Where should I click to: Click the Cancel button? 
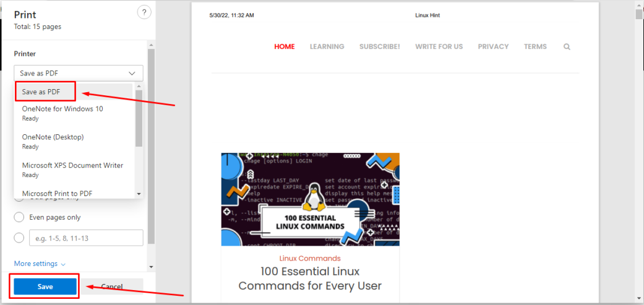pyautogui.click(x=112, y=286)
